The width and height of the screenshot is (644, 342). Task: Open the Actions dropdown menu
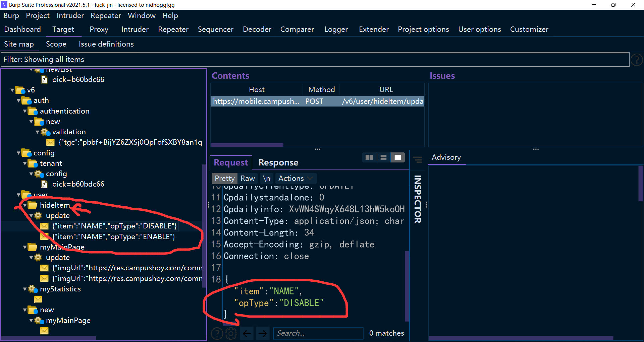(296, 179)
